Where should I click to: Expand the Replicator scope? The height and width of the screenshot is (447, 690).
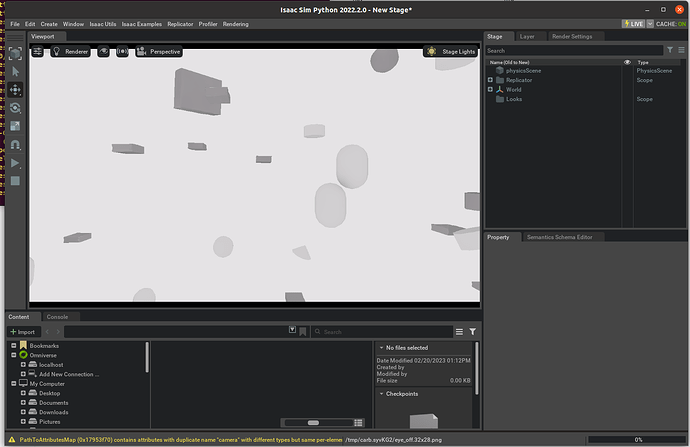click(x=490, y=80)
